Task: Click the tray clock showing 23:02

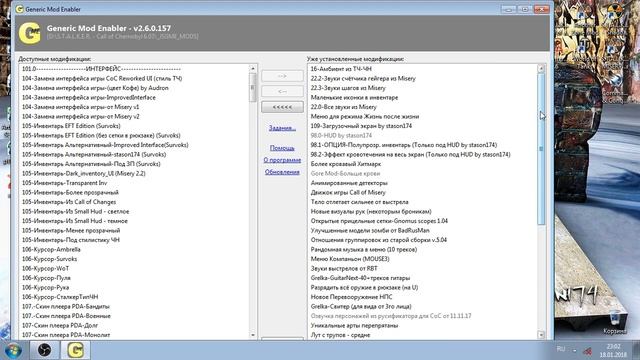Action: pyautogui.click(x=613, y=350)
